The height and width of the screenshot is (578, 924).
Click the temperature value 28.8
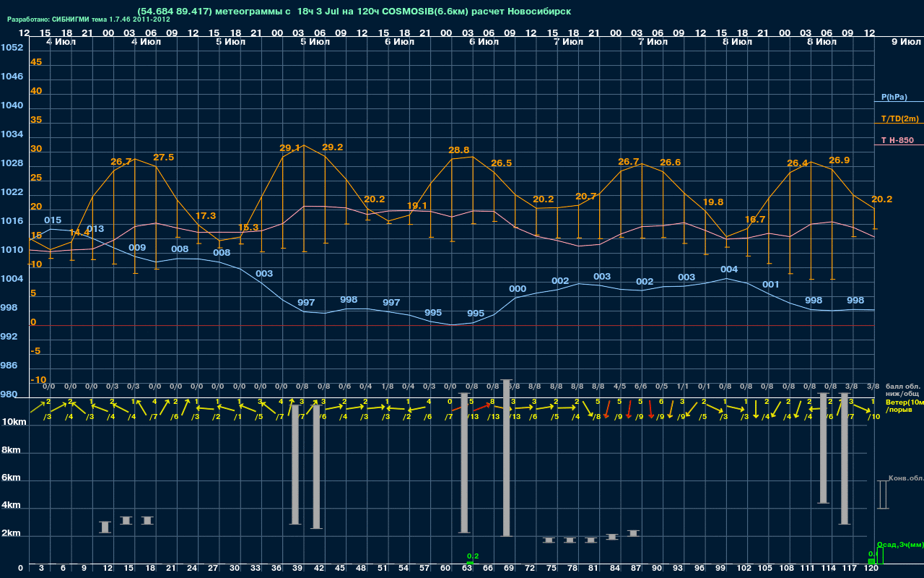tap(458, 150)
